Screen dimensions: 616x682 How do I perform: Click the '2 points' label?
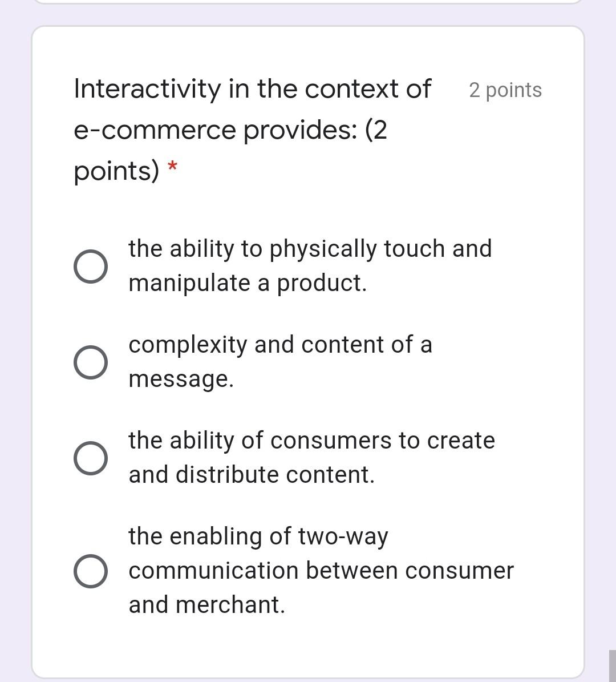coord(505,90)
